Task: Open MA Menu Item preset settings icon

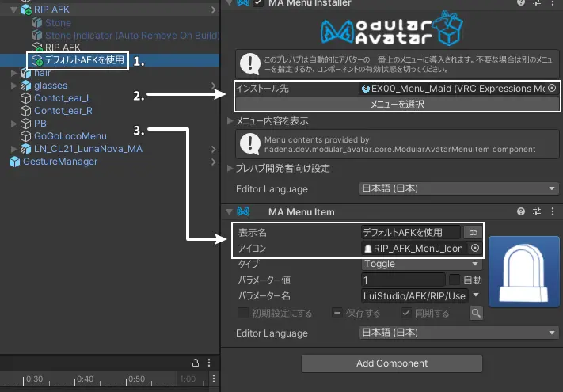Action: tap(537, 211)
